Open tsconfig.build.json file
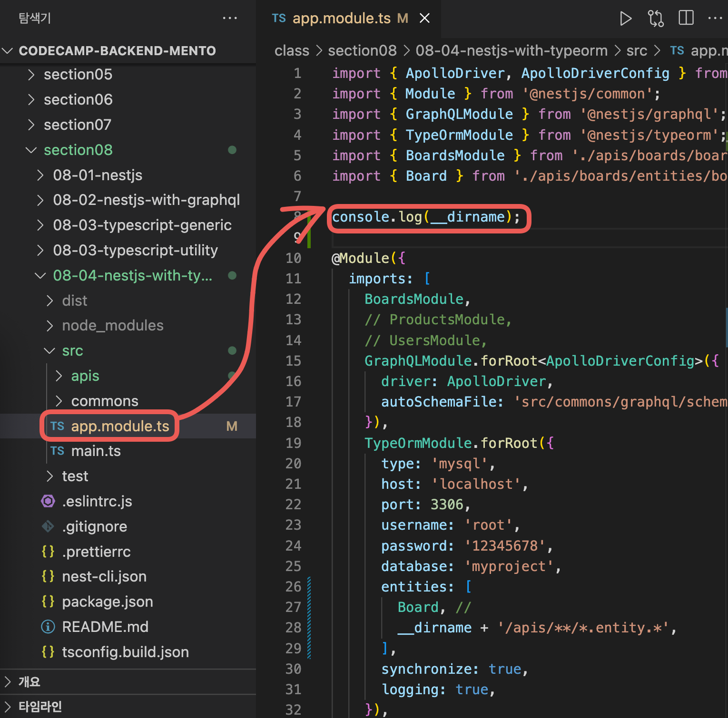The height and width of the screenshot is (718, 728). (x=128, y=652)
